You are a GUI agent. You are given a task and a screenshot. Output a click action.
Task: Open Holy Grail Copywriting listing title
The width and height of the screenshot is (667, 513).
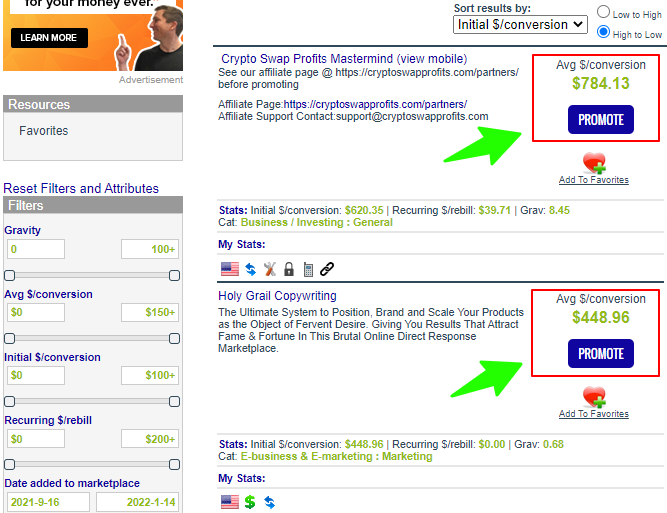[x=277, y=296]
